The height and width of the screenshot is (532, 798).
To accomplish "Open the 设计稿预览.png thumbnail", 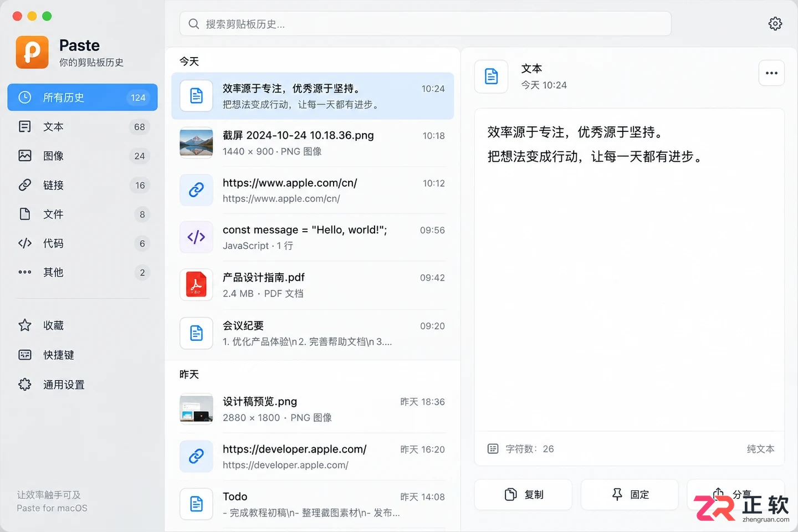I will coord(196,409).
